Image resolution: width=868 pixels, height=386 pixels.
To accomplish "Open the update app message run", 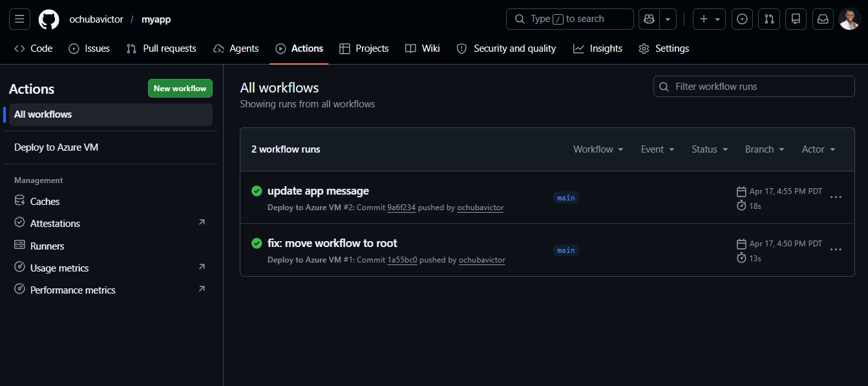I will (318, 191).
